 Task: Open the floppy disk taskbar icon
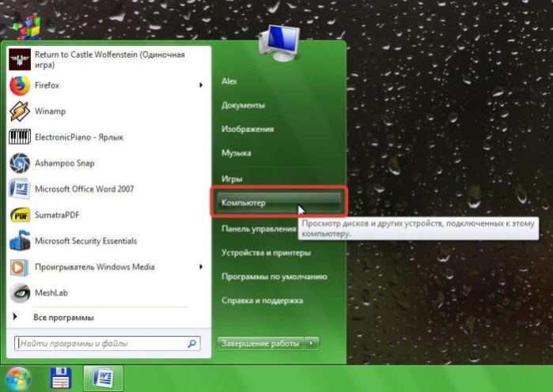[x=61, y=379]
